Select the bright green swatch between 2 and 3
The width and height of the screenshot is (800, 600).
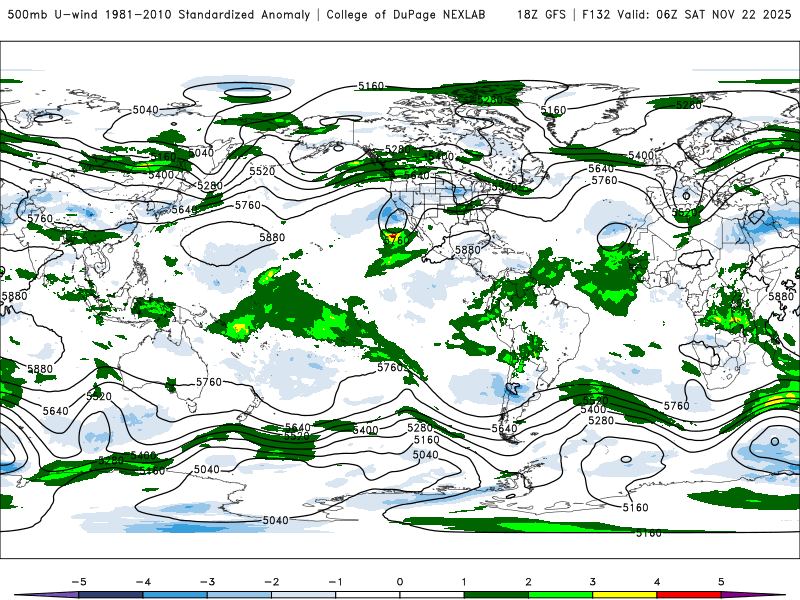(560, 595)
